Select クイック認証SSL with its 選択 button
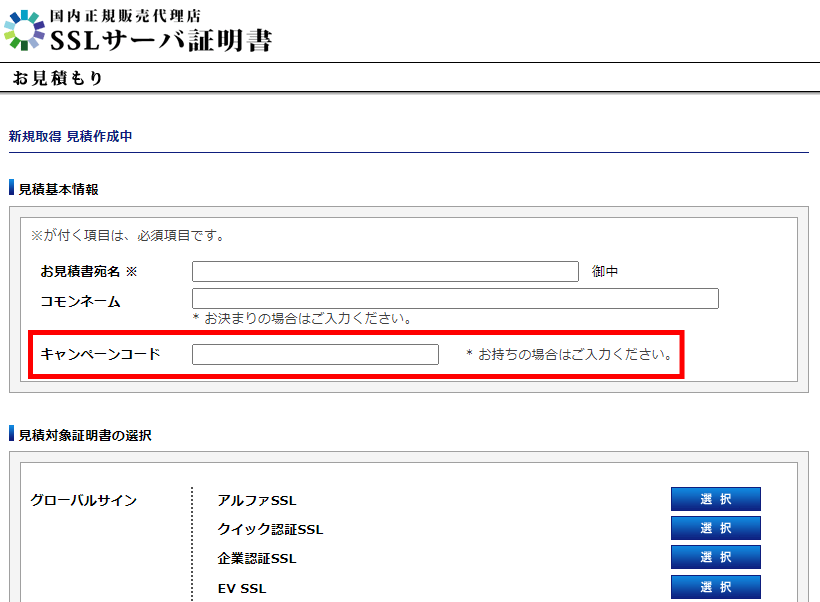The width and height of the screenshot is (820, 602). point(715,528)
